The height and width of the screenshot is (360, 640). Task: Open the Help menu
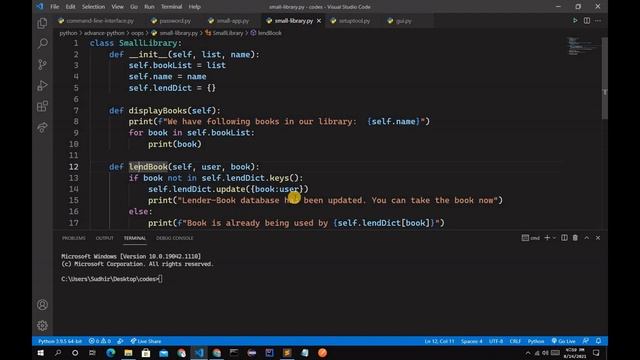(194, 7)
